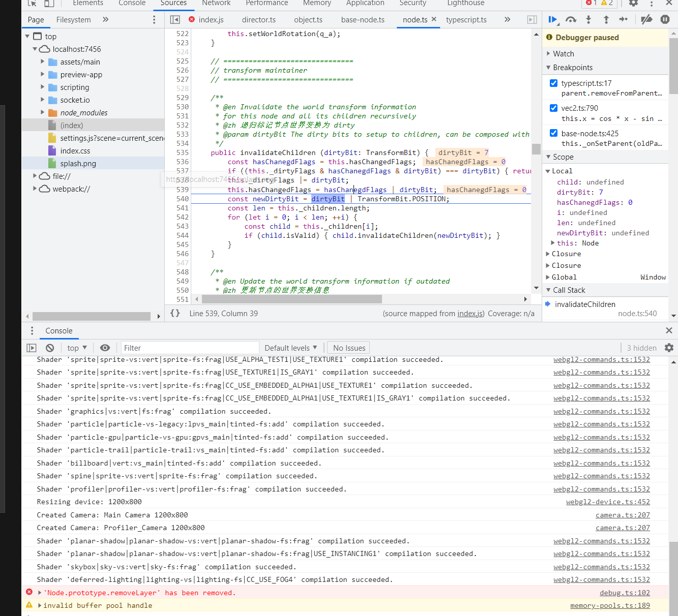Open the JavaScript context 'top' dropdown

tap(77, 348)
